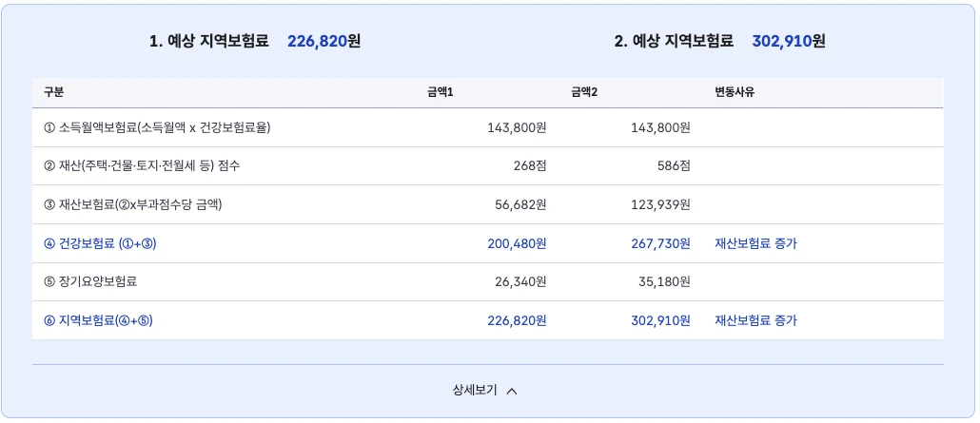
Task: Click the 26,340원 long-term care value
Action: point(520,281)
